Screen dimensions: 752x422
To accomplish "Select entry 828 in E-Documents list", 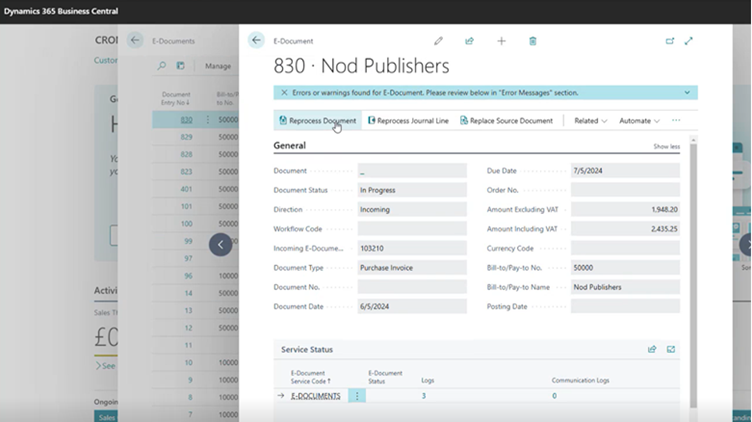I will coord(187,154).
